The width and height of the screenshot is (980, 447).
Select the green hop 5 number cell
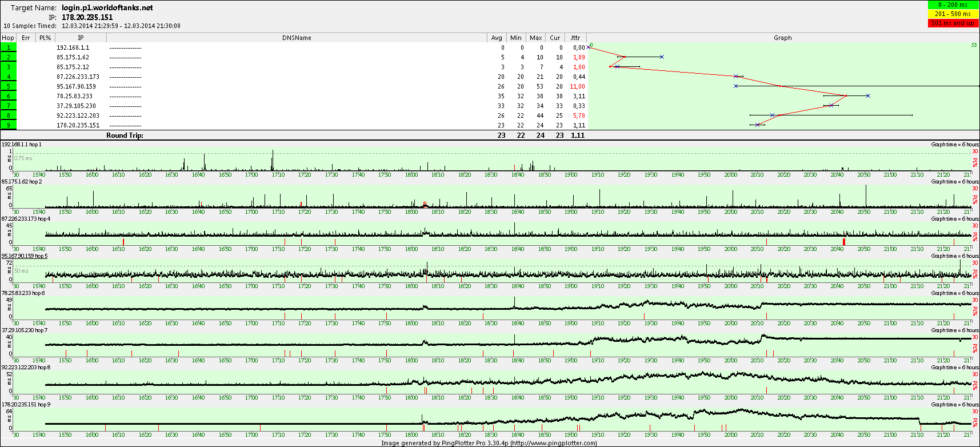click(9, 86)
